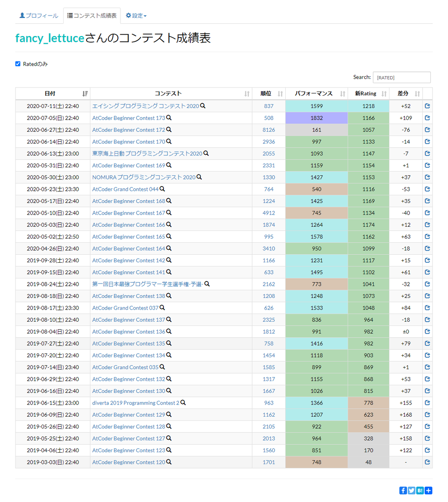Click magnifier icon next to AtCoder Grand Contest 044
448x502 pixels.
(162, 189)
